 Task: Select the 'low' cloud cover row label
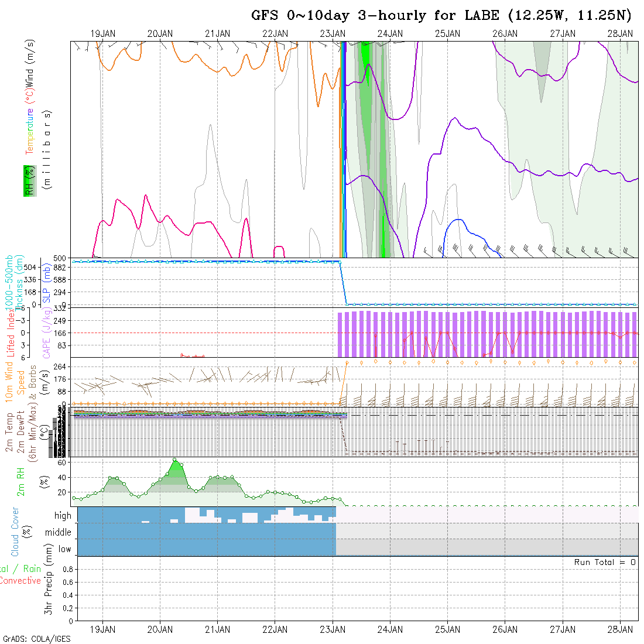tap(64, 549)
